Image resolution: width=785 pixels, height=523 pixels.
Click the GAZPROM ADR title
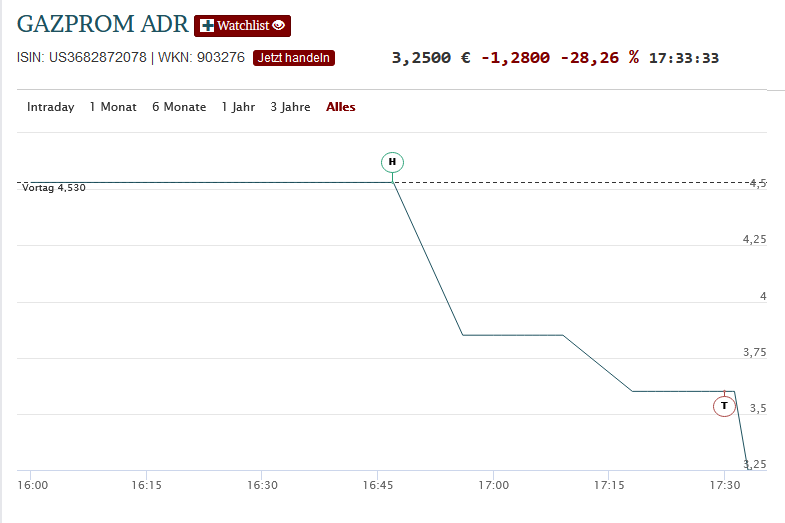tap(103, 24)
